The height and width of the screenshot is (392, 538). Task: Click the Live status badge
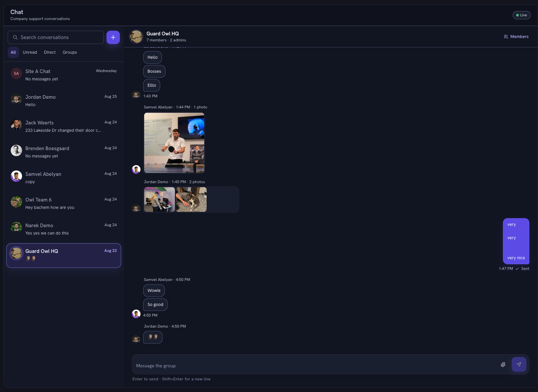pyautogui.click(x=521, y=15)
